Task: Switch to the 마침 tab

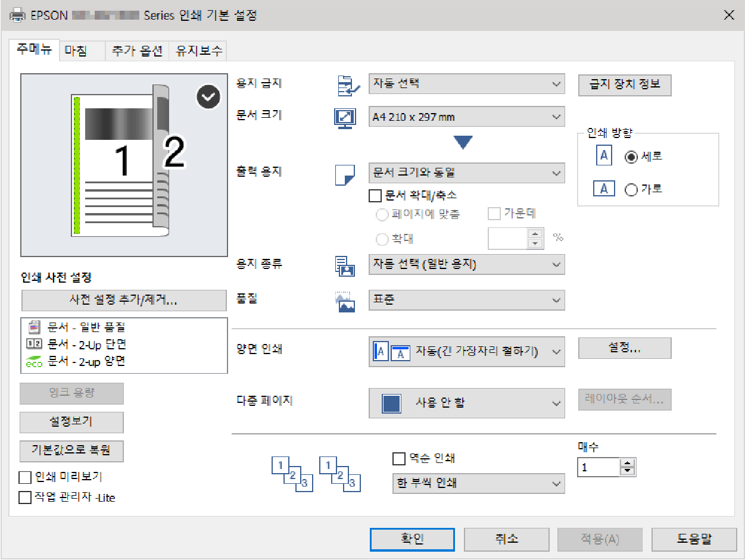Action: (x=76, y=51)
